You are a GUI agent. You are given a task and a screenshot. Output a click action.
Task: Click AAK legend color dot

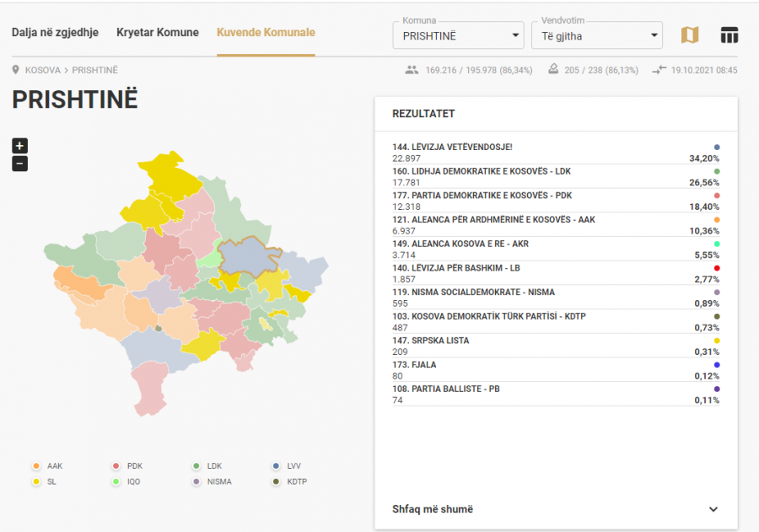click(36, 466)
